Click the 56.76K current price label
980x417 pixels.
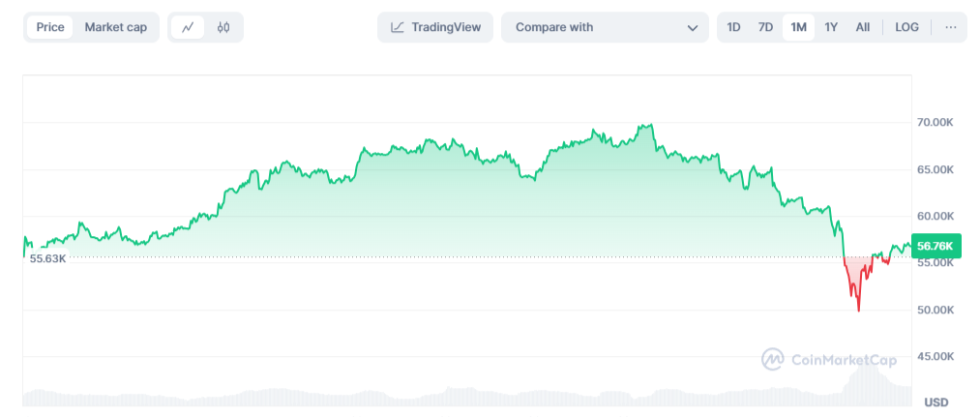tap(935, 246)
